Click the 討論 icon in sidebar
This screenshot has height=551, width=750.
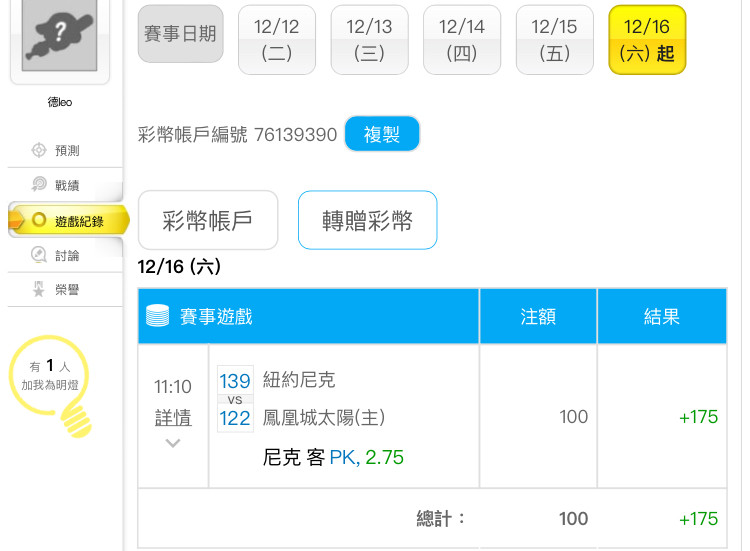[x=39, y=255]
